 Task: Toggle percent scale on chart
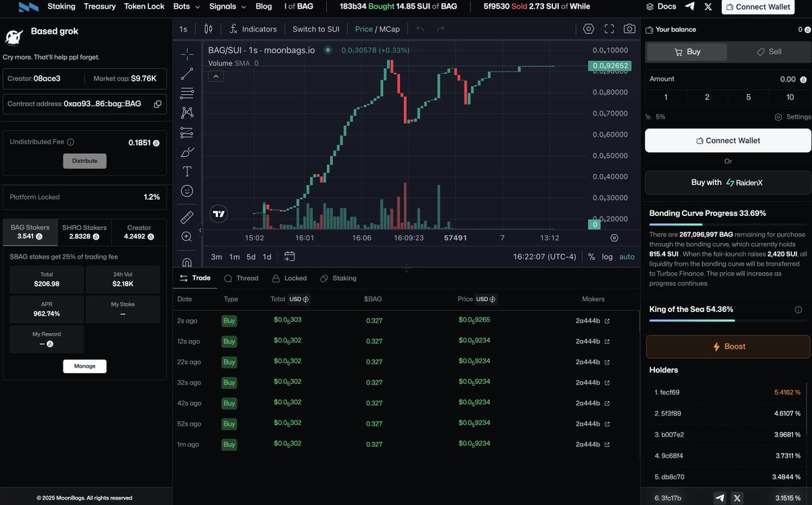tap(591, 257)
